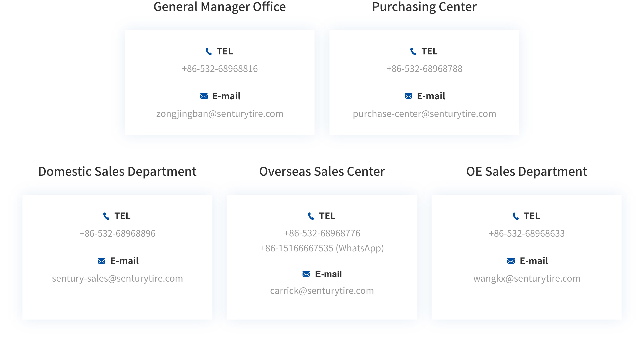The image size is (644, 342).
Task: Click the phone icon in Domestic Sales card
Action: point(106,216)
